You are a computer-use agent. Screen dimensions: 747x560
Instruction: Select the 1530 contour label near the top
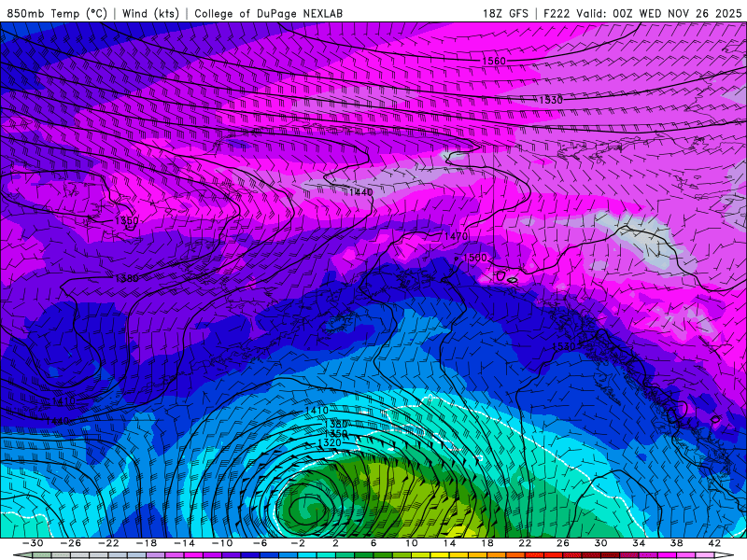551,100
